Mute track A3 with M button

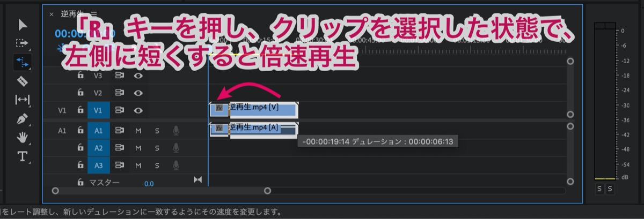click(x=138, y=165)
